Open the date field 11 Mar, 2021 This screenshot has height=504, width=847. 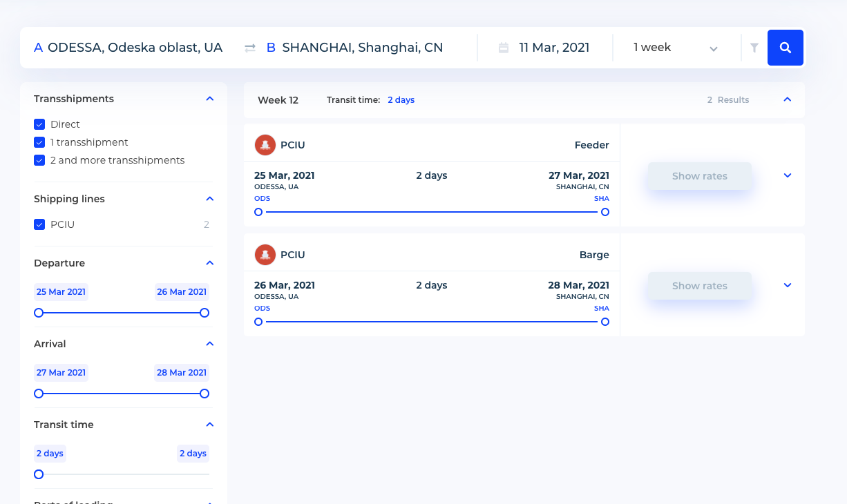coord(554,48)
